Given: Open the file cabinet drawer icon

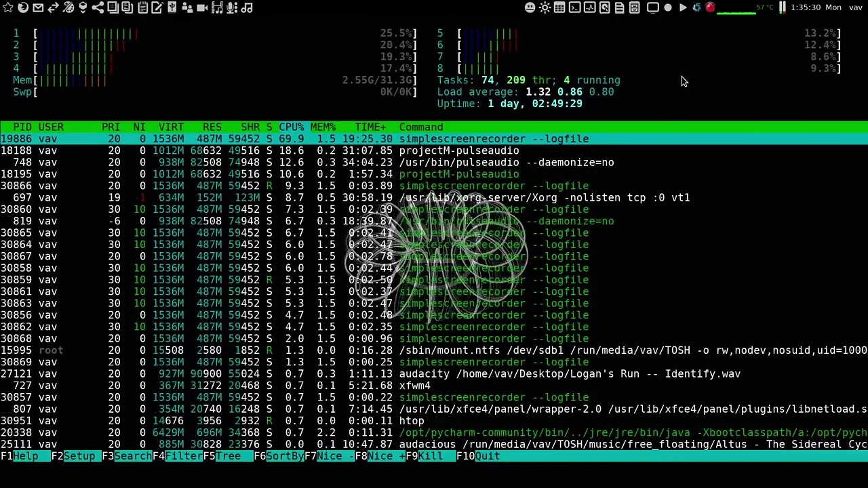Looking at the screenshot, I should 634,7.
